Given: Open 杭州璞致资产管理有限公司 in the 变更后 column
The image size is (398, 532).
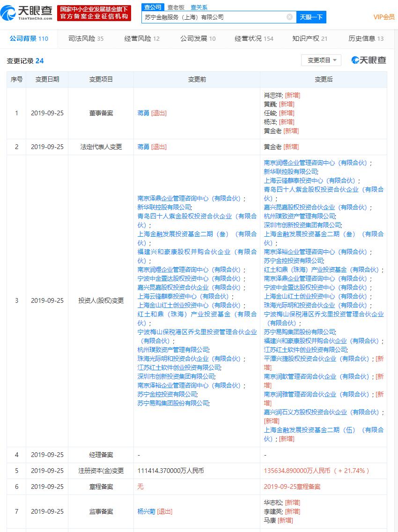Looking at the screenshot, I should point(300,216).
